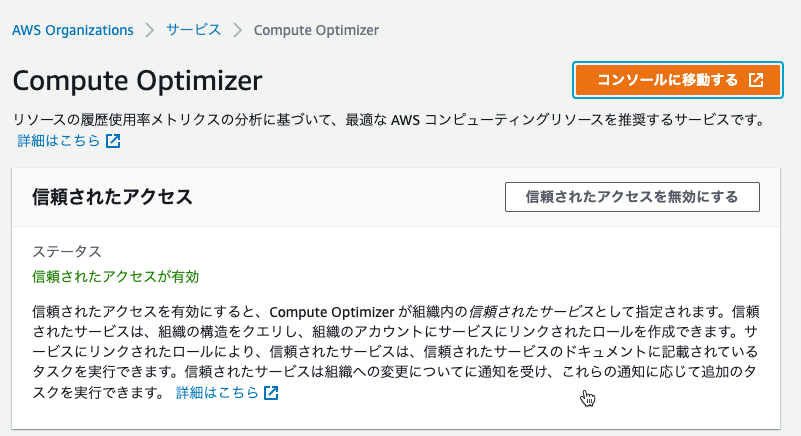The height and width of the screenshot is (436, 801).
Task: Click external-link icon inside コンソールに移動する button
Action: click(756, 80)
